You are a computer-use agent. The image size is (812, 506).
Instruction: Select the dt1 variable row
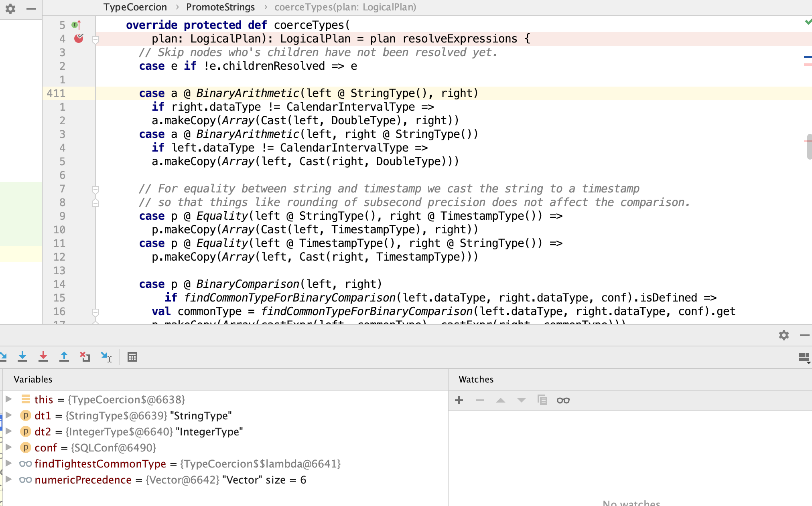pos(225,416)
